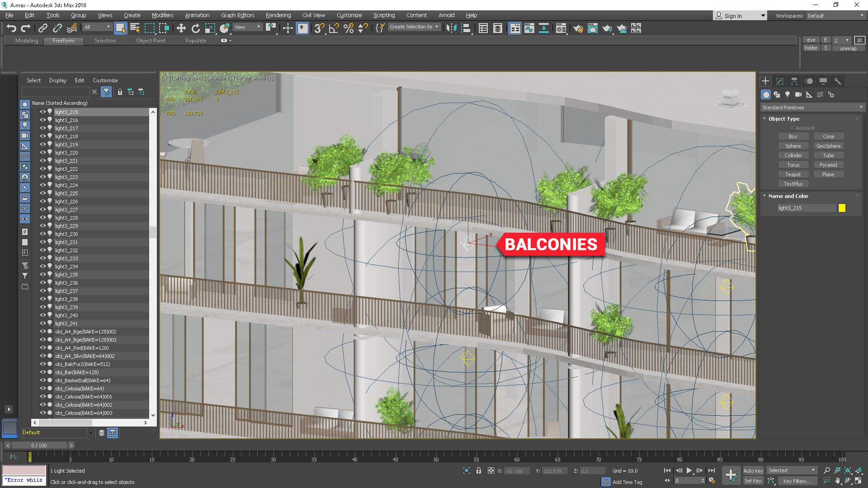Create a Teapot primitive button
The height and width of the screenshot is (488, 868).
tap(793, 174)
